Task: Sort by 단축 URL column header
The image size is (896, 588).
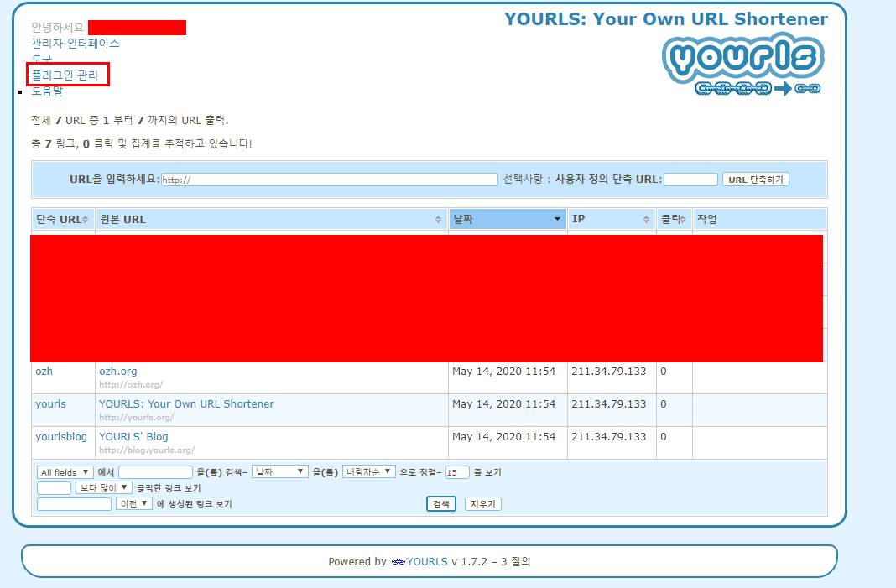Action: [63, 220]
